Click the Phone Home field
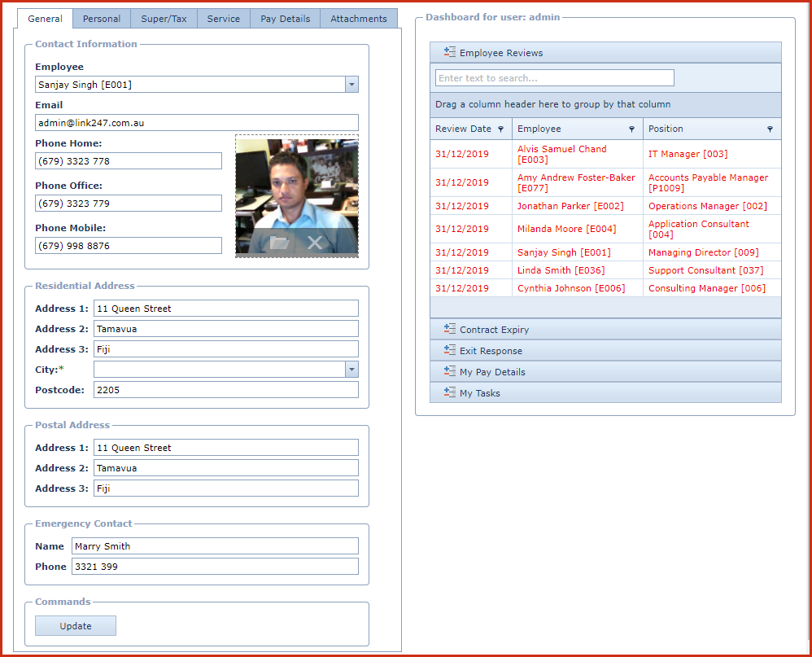Viewport: 812px width, 657px height. [129, 160]
